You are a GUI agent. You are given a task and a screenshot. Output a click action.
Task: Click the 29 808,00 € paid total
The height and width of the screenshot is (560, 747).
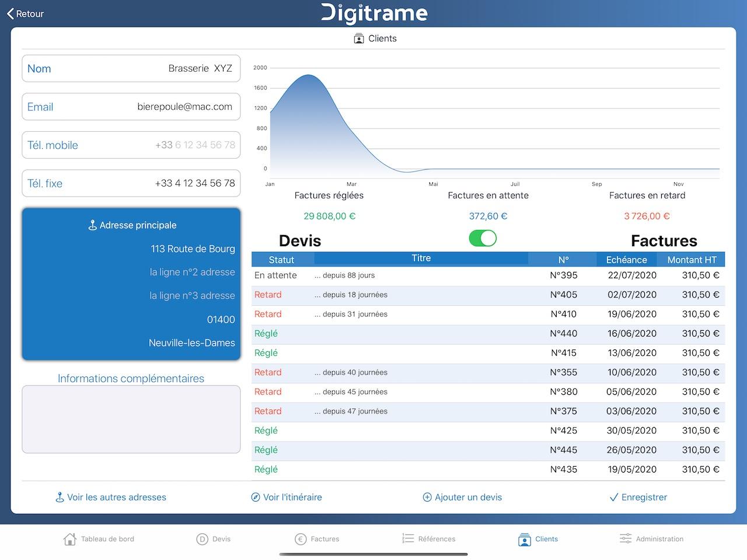329,216
